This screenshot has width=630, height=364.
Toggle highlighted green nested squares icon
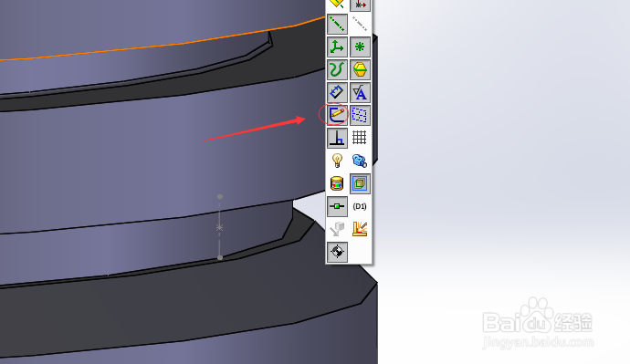pyautogui.click(x=360, y=183)
